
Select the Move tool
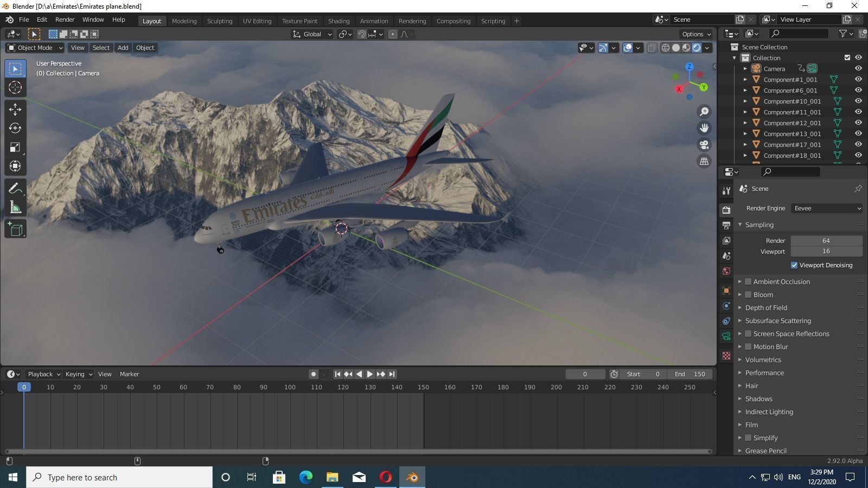pos(15,110)
